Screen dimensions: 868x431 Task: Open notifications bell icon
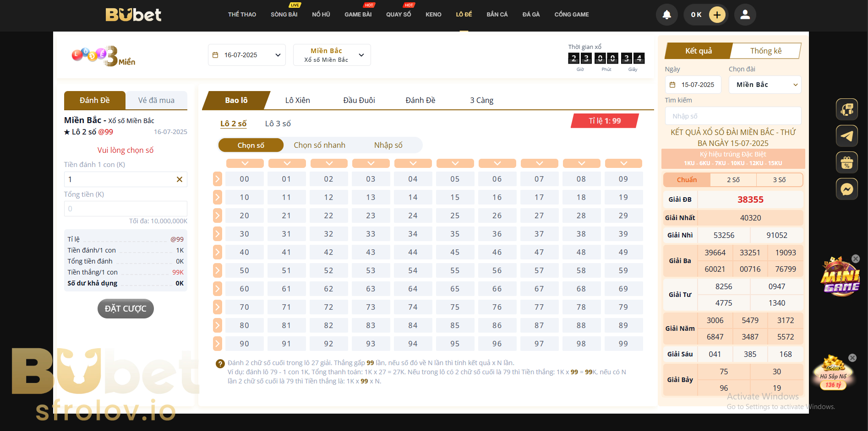click(x=666, y=15)
